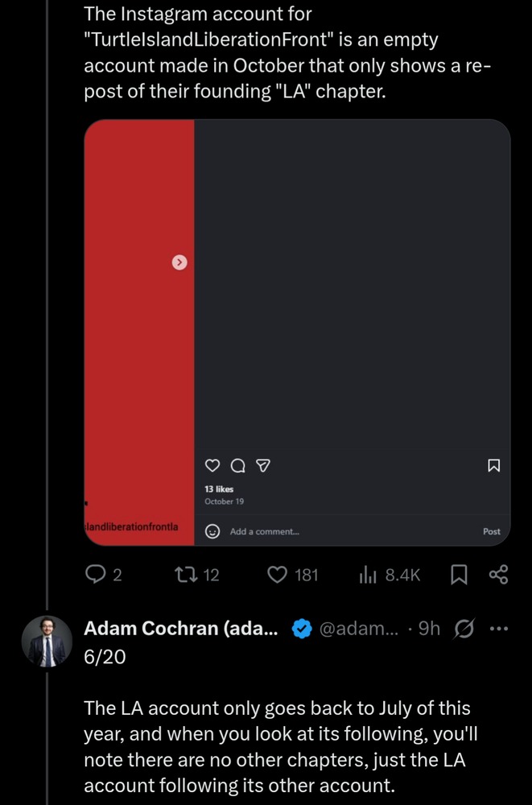This screenshot has height=805, width=532.
Task: Click the next arrow on red image
Action: 180,262
